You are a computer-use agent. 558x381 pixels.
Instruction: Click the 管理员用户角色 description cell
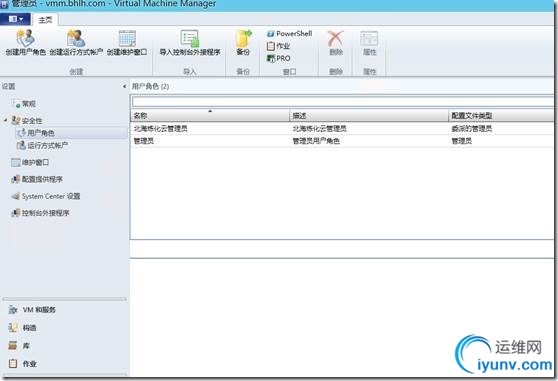(x=316, y=141)
